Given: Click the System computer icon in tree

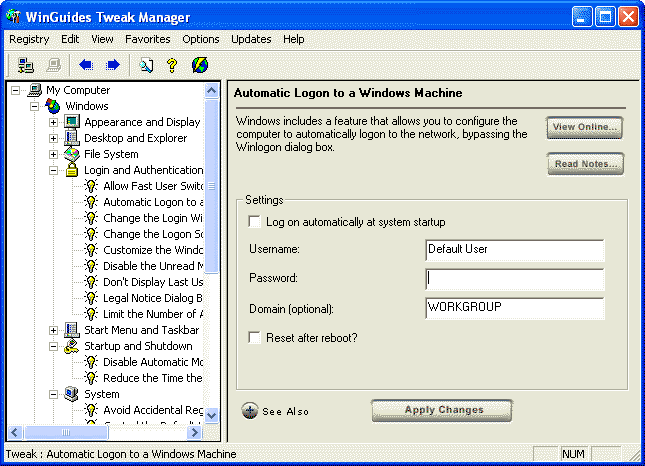Looking at the screenshot, I should coord(72,394).
